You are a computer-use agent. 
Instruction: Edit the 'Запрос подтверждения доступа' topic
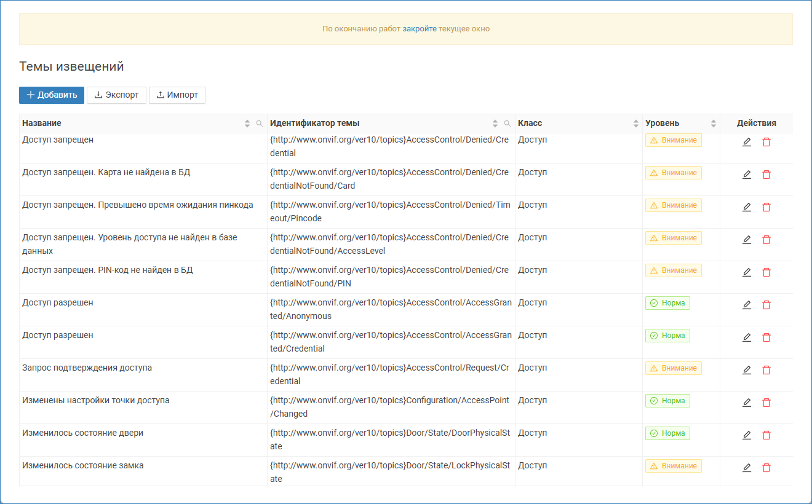[747, 370]
